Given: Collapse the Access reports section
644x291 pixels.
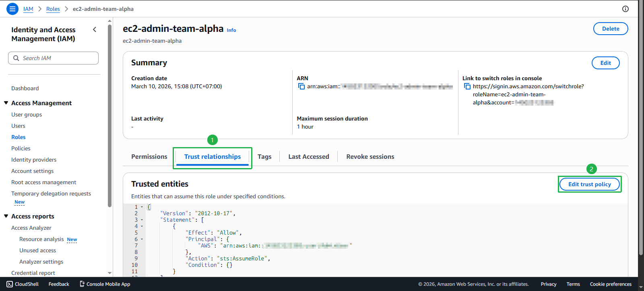Looking at the screenshot, I should click(x=6, y=216).
